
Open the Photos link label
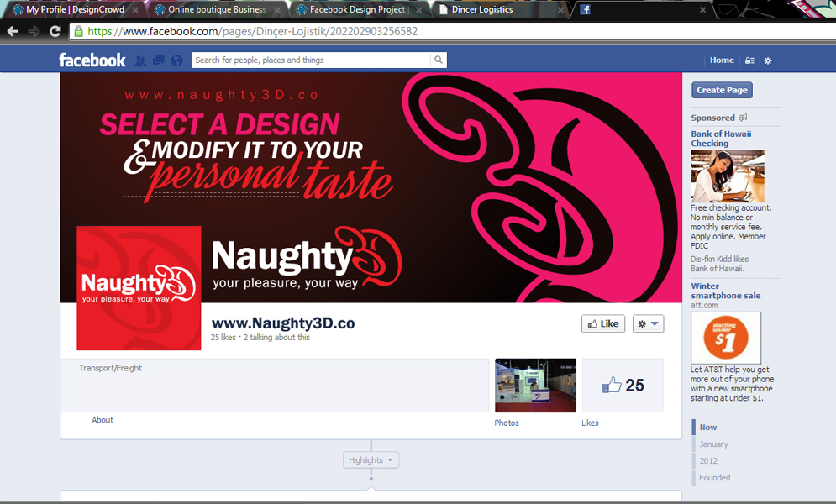(507, 423)
